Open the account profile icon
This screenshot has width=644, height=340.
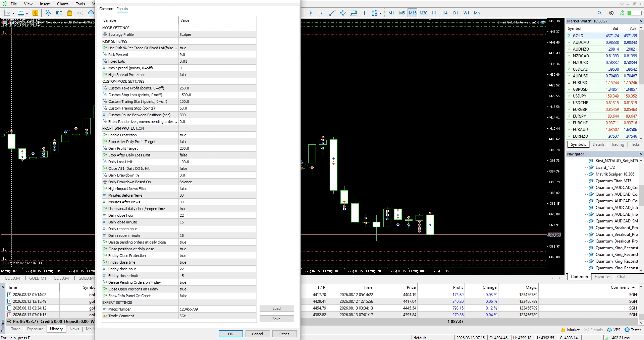click(611, 13)
